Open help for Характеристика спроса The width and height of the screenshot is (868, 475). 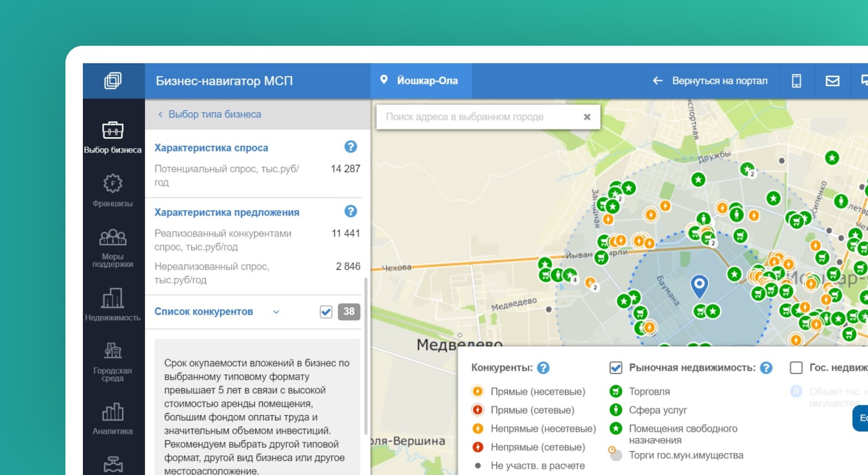tap(351, 147)
